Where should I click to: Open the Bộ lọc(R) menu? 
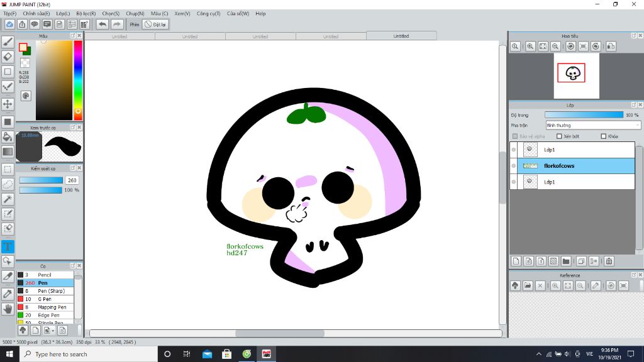click(86, 13)
